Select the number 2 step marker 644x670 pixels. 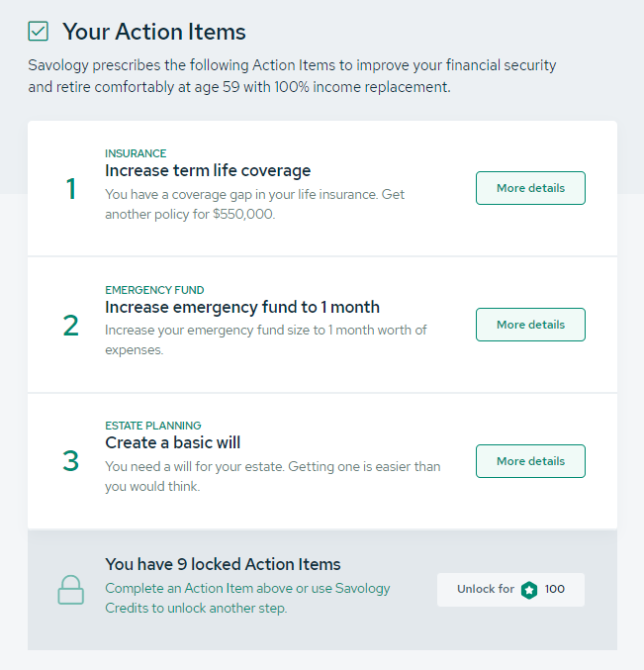(x=70, y=325)
